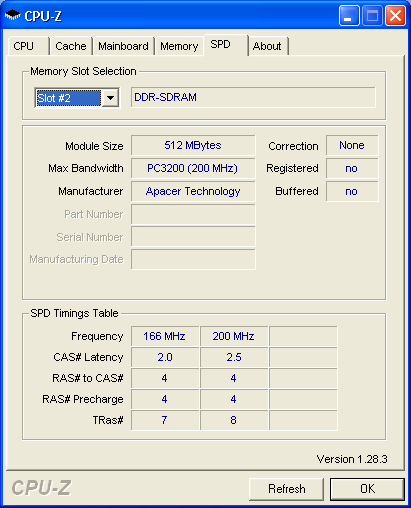Click the DDR-SDRAM memory type field
411x508 pixels.
coord(253,97)
